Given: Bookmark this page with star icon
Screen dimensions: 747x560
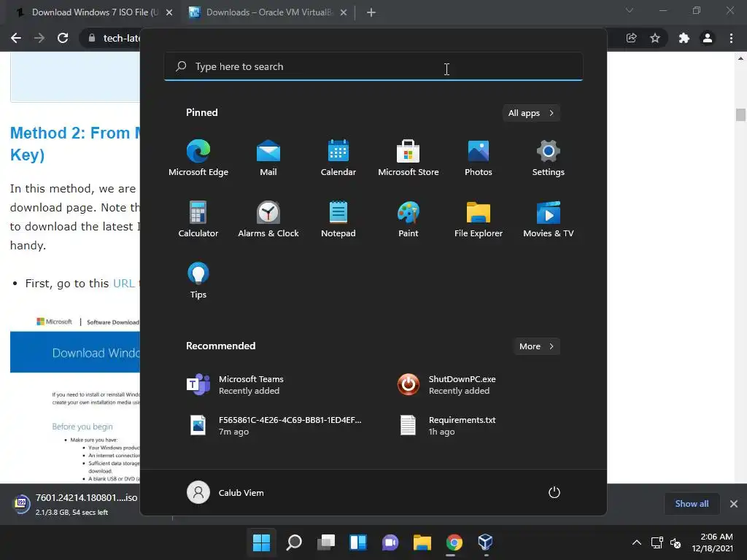Looking at the screenshot, I should [655, 38].
